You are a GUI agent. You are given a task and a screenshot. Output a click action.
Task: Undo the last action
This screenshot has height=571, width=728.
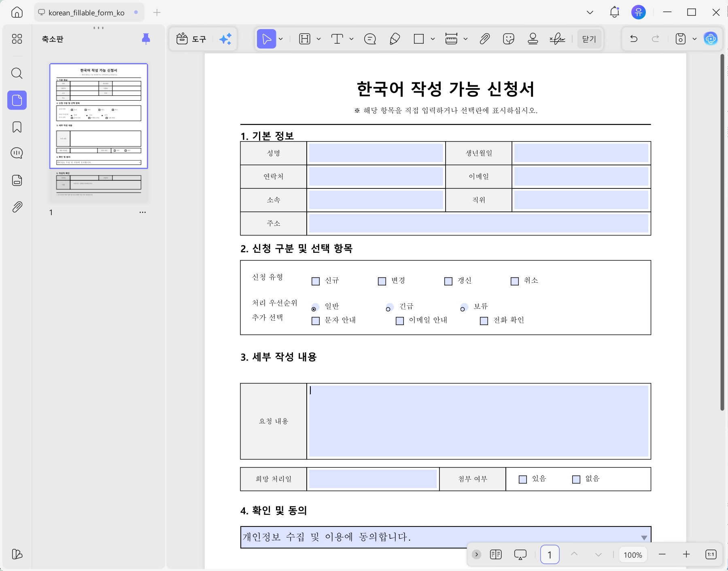click(x=634, y=39)
